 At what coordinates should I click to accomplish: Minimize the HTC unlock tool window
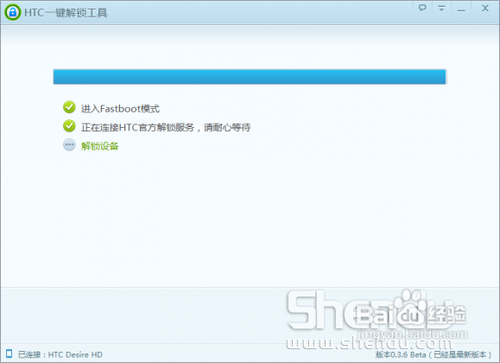click(x=461, y=10)
